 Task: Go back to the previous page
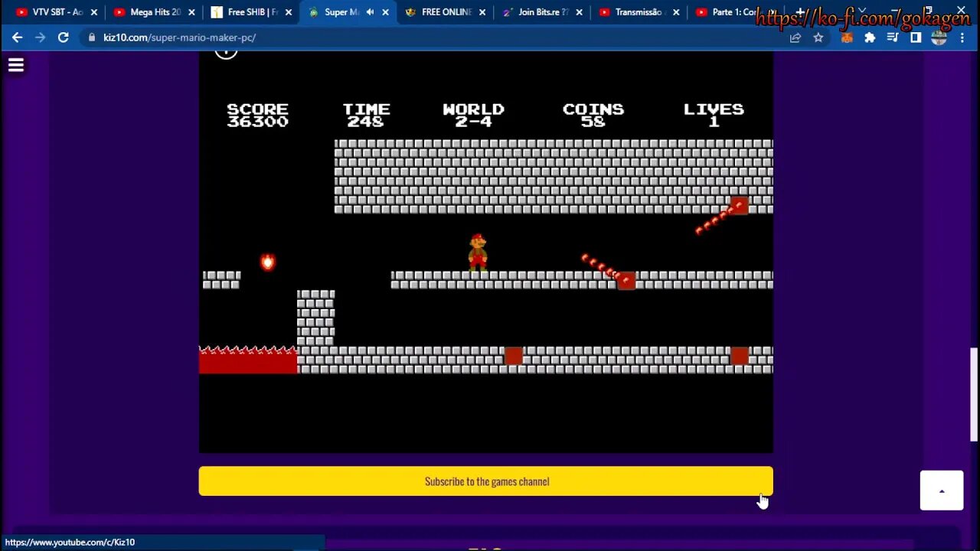(17, 37)
